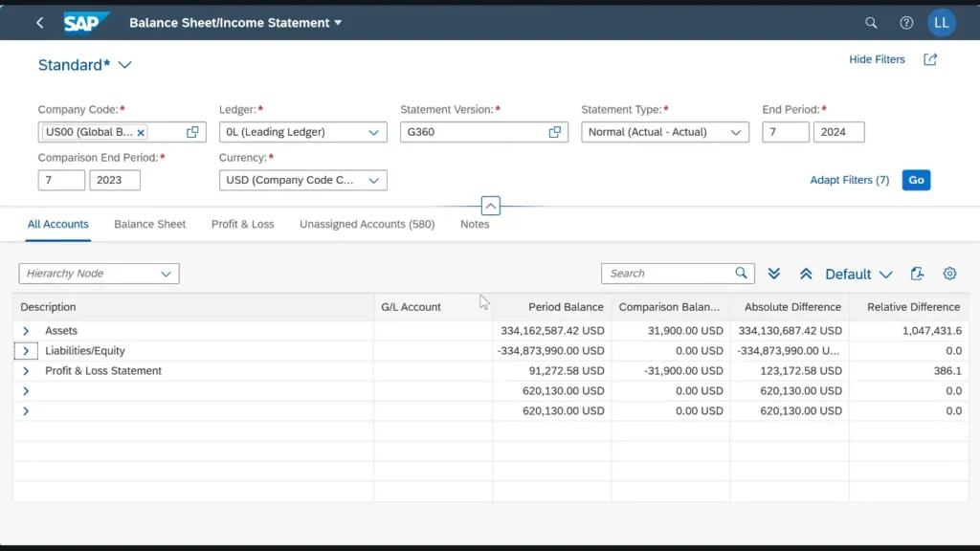Click the Relative Difference column header
This screenshot has width=980, height=551.
[909, 307]
